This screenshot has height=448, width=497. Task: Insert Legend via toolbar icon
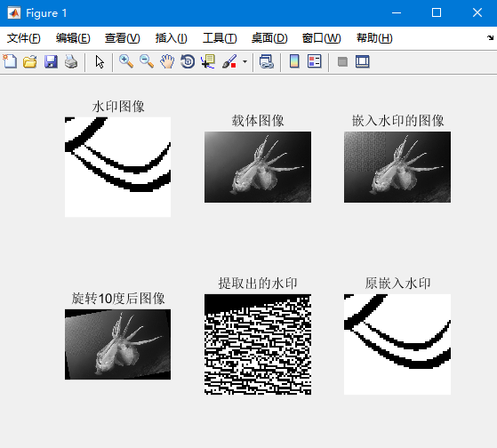pos(315,61)
